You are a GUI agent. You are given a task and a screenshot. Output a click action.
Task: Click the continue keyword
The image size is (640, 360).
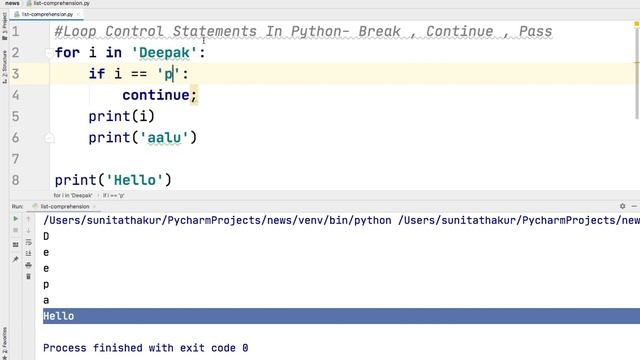156,95
